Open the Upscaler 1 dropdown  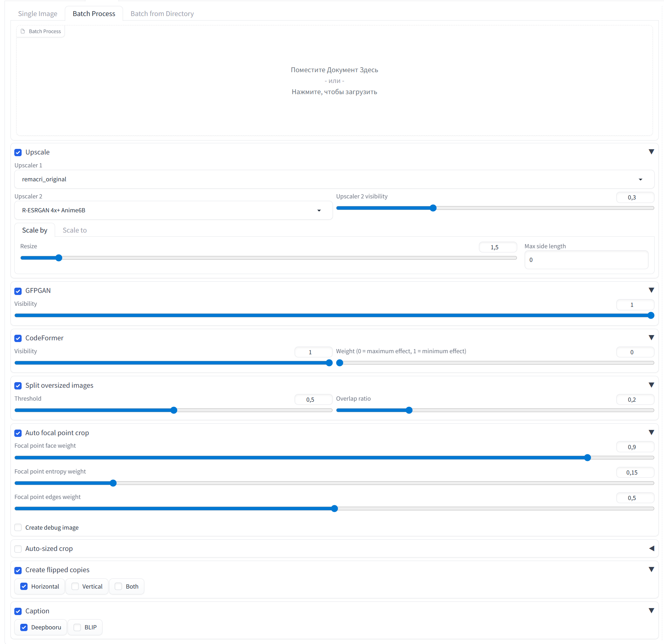click(334, 179)
